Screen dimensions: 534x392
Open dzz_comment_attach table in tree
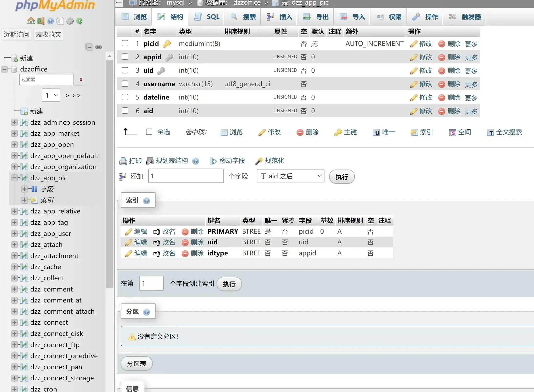click(x=62, y=312)
